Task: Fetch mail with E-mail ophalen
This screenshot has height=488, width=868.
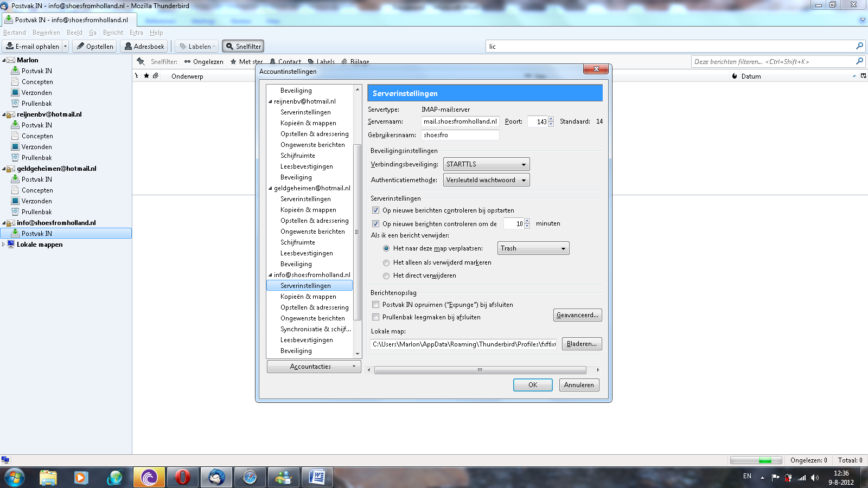Action: click(33, 47)
